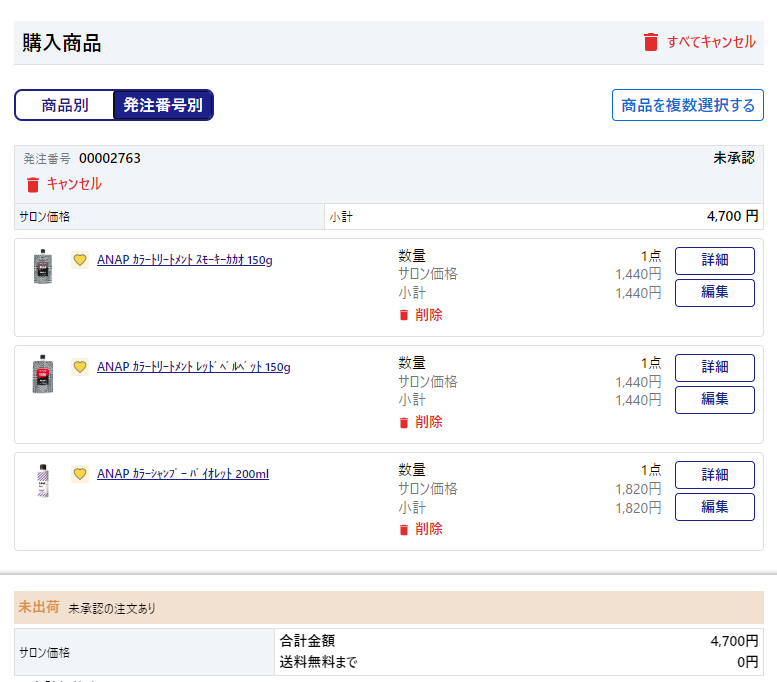
Task: Click the すべてキャンセル trash icon
Action: (x=651, y=42)
